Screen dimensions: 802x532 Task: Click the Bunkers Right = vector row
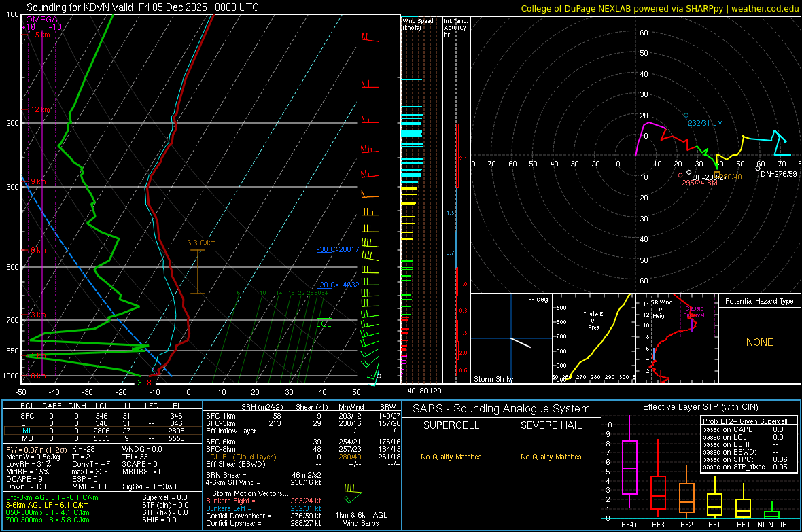tap(264, 501)
